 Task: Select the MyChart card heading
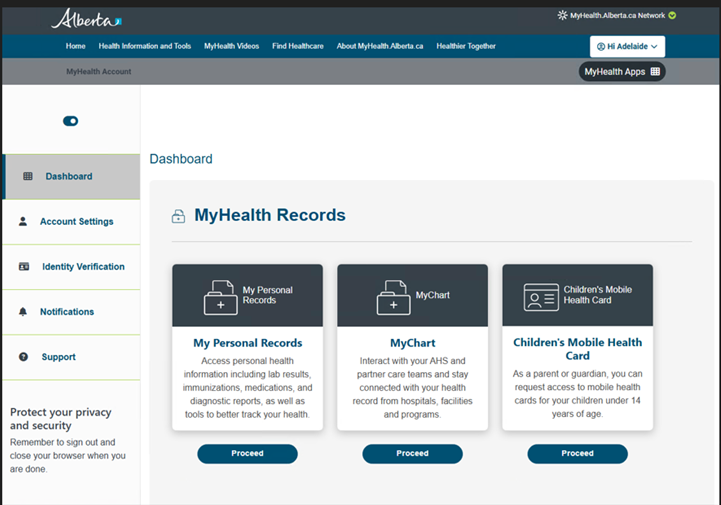(x=412, y=343)
